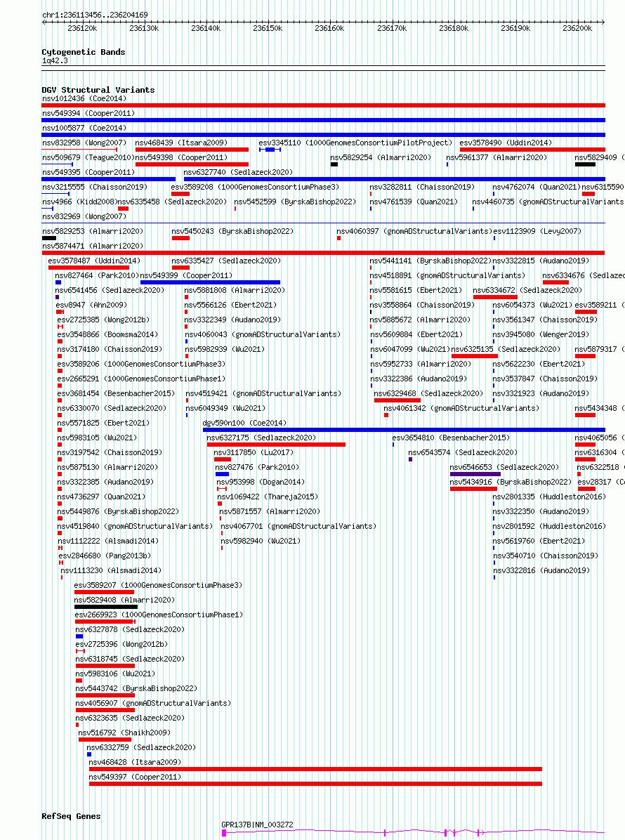Click the nsv468428 (Itsara2009) label
This screenshot has width=625, height=840.
click(x=135, y=762)
